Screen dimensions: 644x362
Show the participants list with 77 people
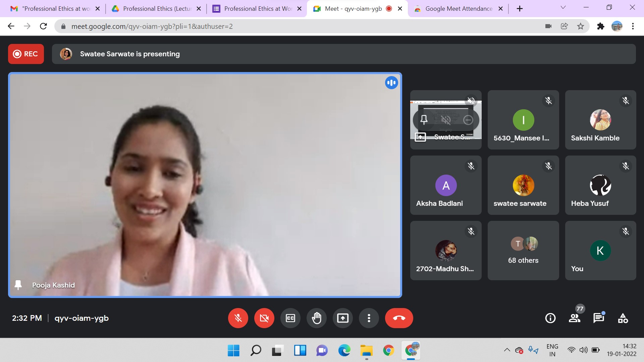pos(574,318)
